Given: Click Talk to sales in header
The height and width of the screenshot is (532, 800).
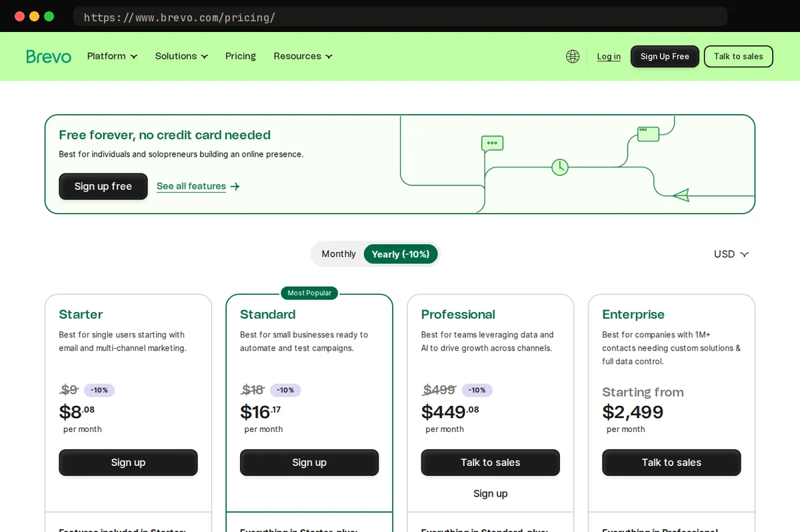Looking at the screenshot, I should click(738, 57).
